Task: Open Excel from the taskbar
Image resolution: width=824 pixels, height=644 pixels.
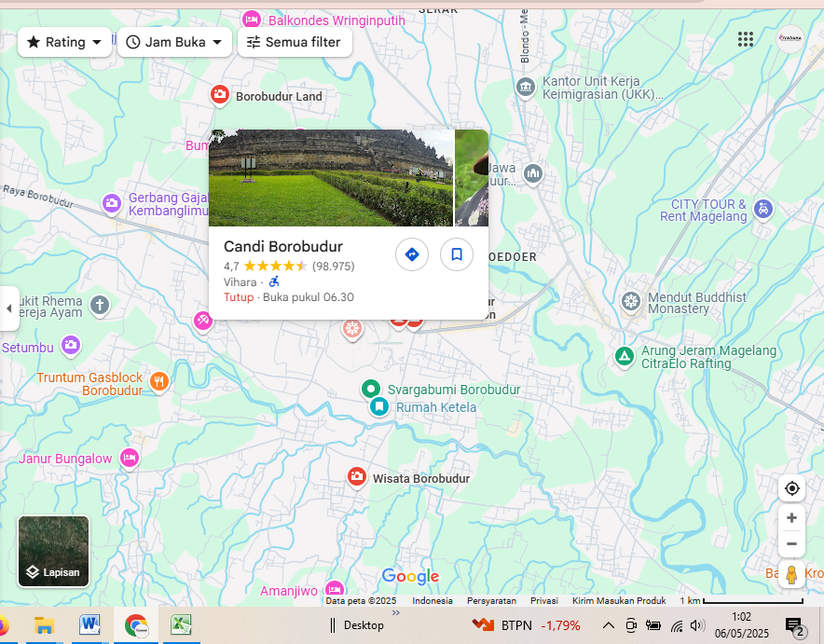Action: (x=180, y=625)
